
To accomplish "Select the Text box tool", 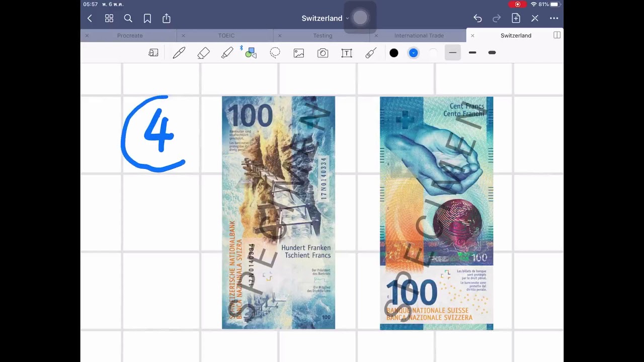I will 347,53.
